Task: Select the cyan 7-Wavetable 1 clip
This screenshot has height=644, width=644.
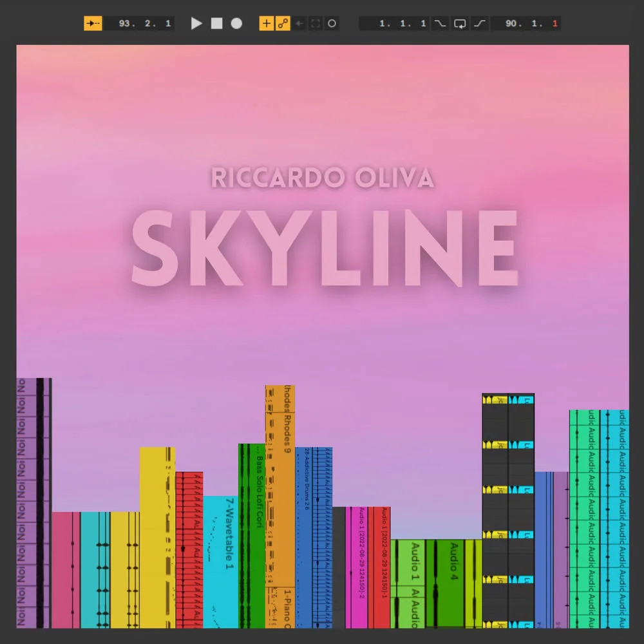Action: point(220,562)
